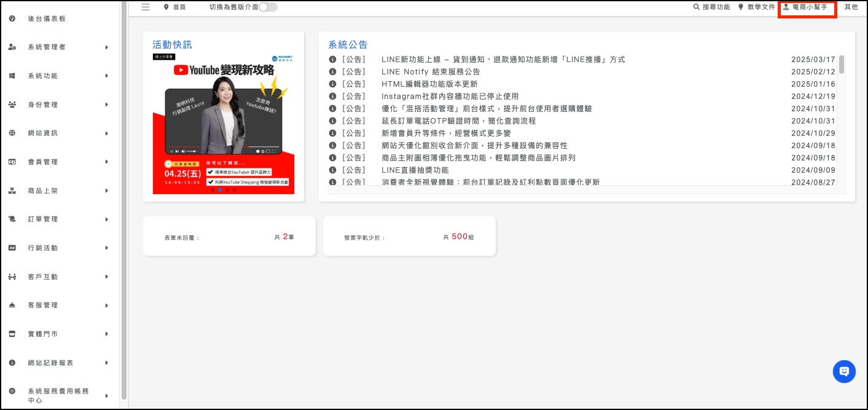Click the 系統服務費用帳務中心 icon in sidebar
868x410 pixels.
click(12, 391)
